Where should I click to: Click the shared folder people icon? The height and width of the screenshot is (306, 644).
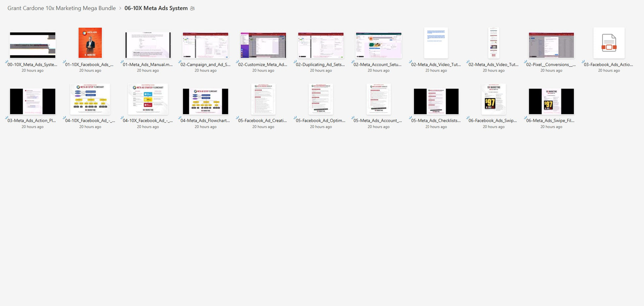[x=192, y=8]
